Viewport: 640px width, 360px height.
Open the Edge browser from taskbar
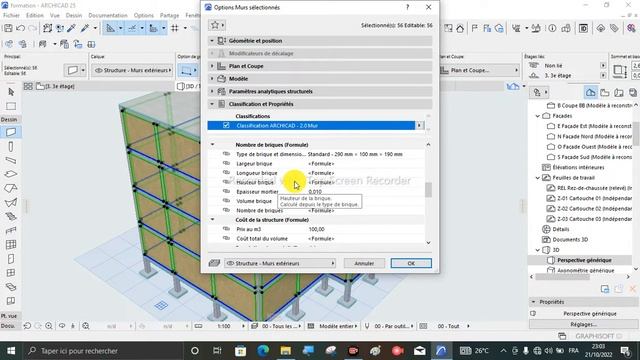coord(263,351)
